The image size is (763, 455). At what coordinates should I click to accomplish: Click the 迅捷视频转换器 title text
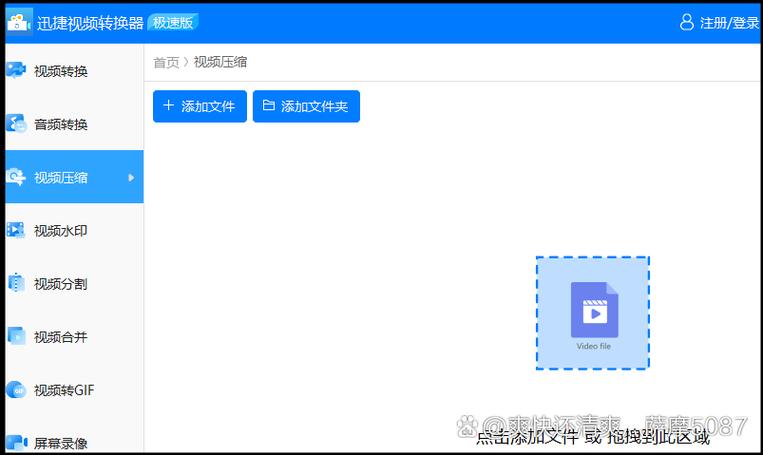pyautogui.click(x=90, y=23)
